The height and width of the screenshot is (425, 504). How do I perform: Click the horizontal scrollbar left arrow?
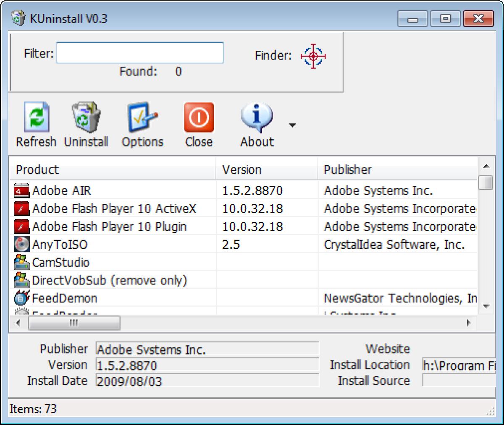click(x=18, y=323)
